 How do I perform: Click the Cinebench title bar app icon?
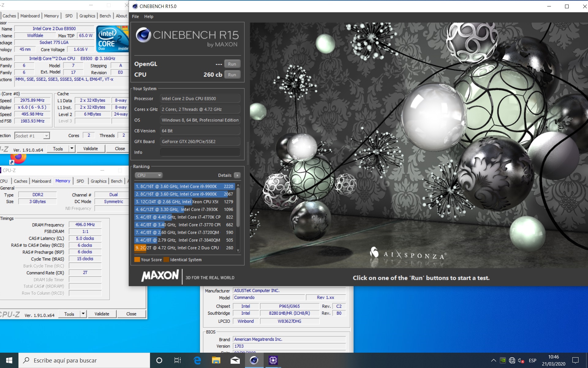click(x=135, y=6)
